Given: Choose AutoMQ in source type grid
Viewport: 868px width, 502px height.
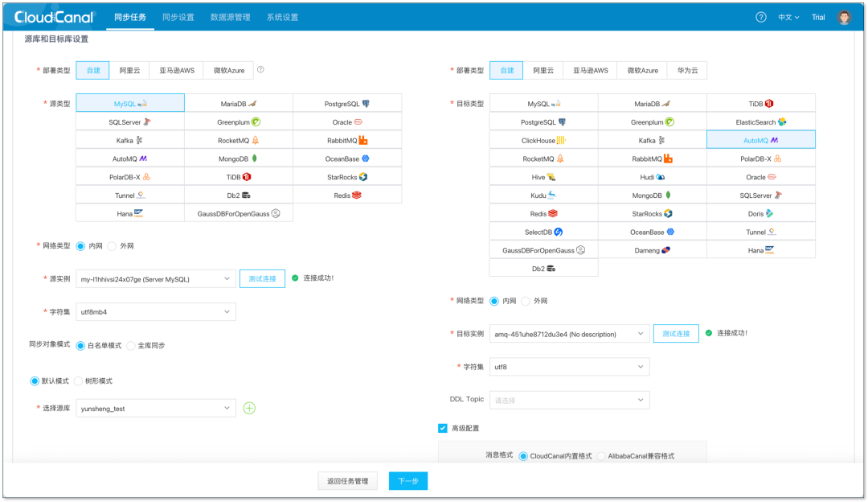Looking at the screenshot, I should click(130, 158).
